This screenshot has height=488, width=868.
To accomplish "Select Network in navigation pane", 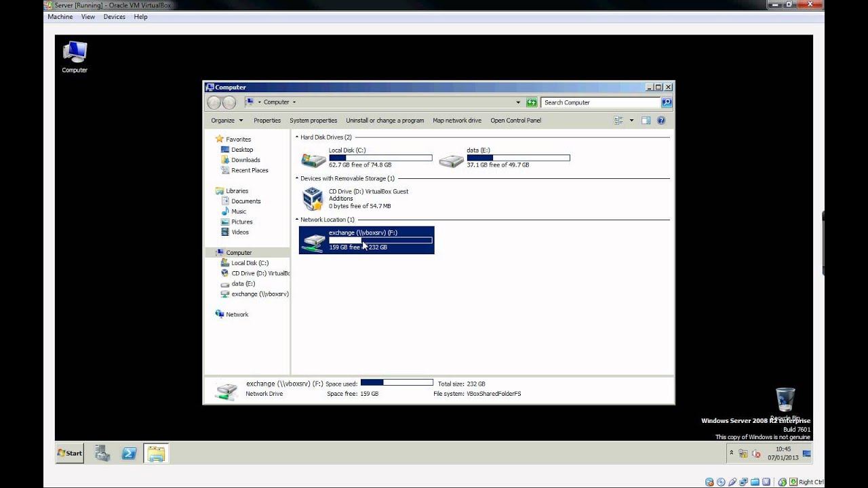I will (231, 314).
